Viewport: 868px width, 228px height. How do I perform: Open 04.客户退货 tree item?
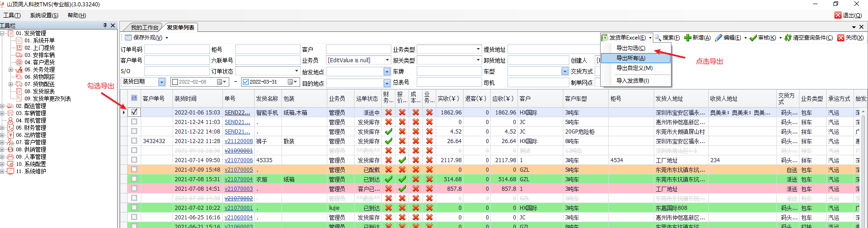coord(39,62)
